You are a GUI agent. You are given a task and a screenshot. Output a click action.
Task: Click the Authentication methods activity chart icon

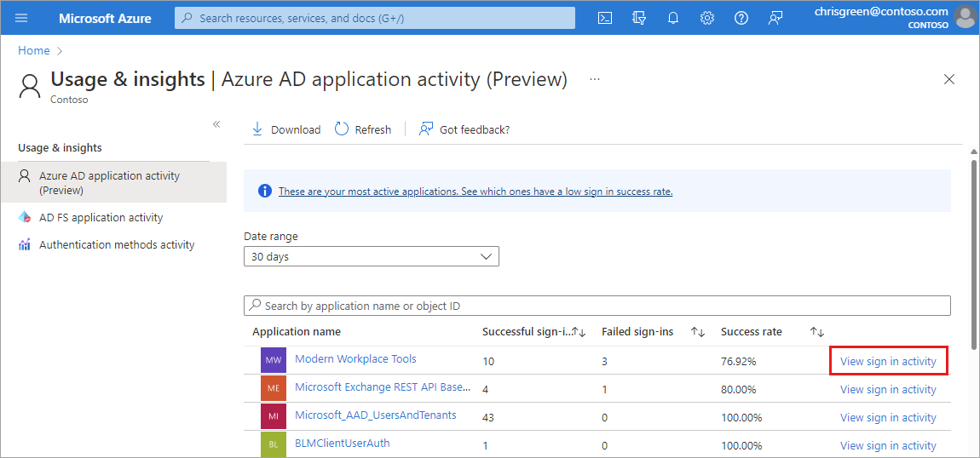click(25, 244)
